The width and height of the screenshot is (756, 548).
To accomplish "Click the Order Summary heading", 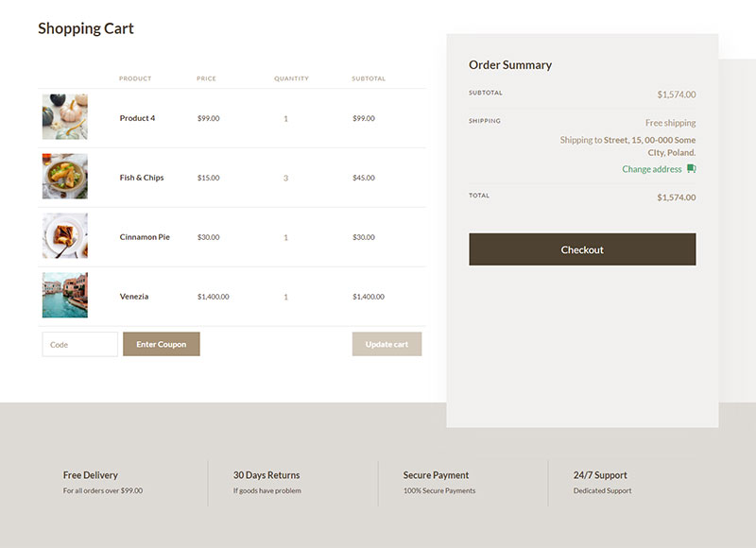I will [510, 64].
